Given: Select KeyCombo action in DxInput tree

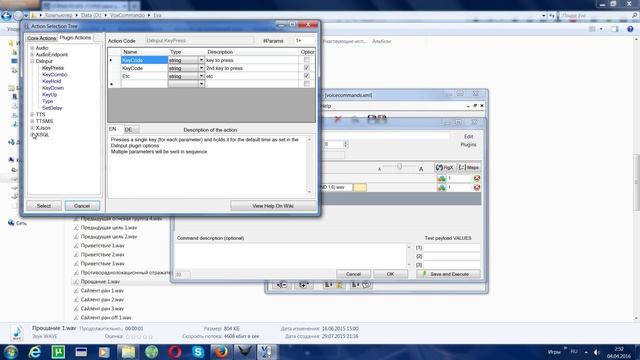Looking at the screenshot, I should (x=55, y=75).
